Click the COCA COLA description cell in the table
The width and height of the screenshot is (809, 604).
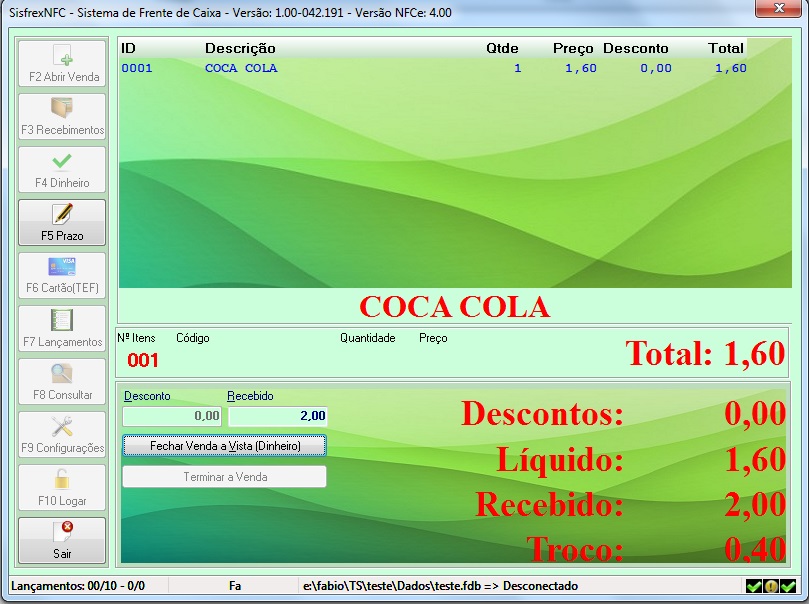(x=241, y=68)
